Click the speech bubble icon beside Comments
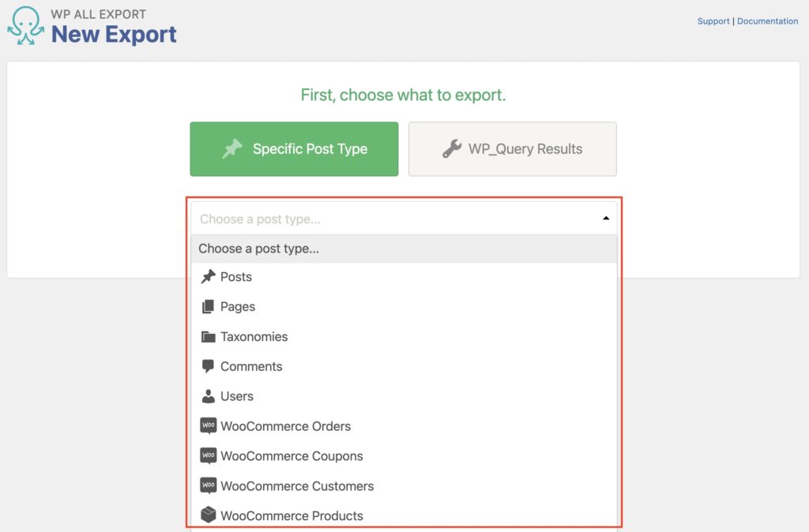This screenshot has width=809, height=532. [x=208, y=365]
